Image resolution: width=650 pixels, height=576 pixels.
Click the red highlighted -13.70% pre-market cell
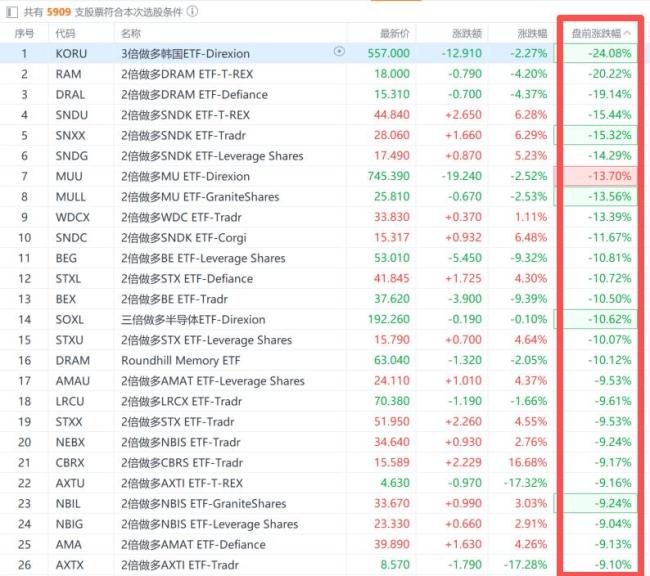(599, 176)
